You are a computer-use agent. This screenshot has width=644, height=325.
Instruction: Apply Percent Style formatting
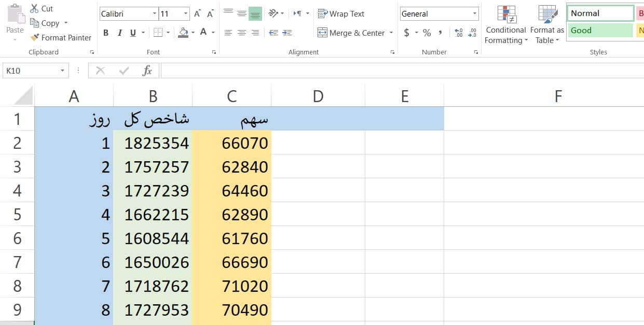[x=426, y=32]
